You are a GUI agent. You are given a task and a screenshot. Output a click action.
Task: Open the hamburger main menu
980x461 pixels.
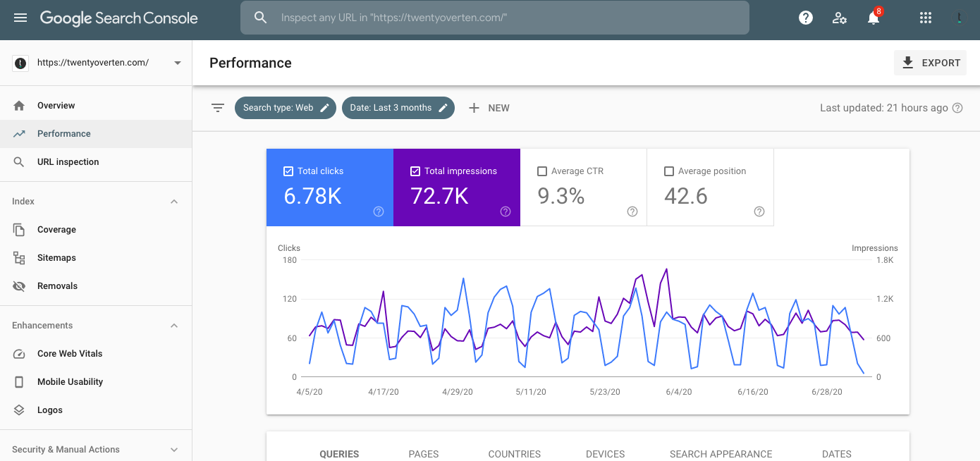click(x=20, y=18)
